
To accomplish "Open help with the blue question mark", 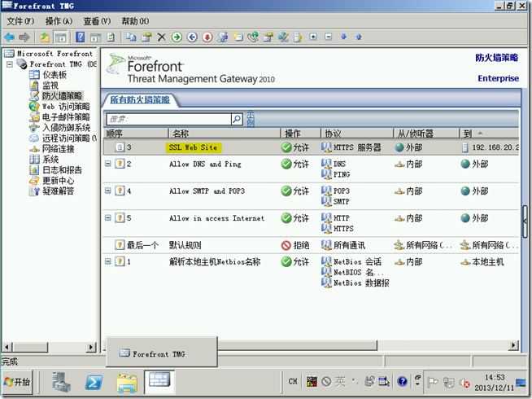I will 80,37.
